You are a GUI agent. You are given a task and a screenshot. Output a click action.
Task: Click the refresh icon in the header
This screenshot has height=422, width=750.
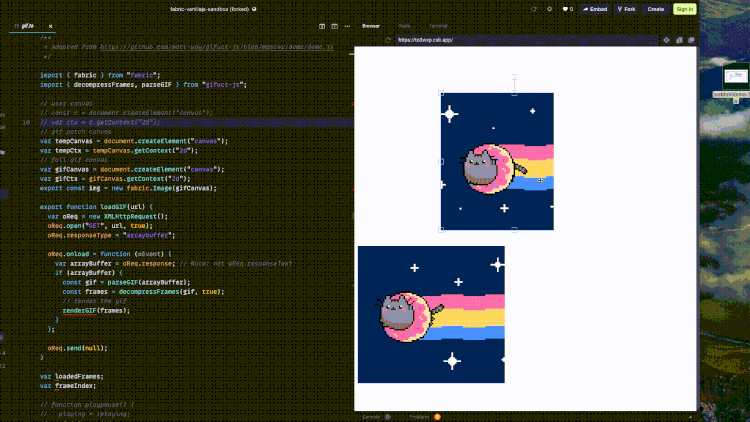[x=534, y=8]
